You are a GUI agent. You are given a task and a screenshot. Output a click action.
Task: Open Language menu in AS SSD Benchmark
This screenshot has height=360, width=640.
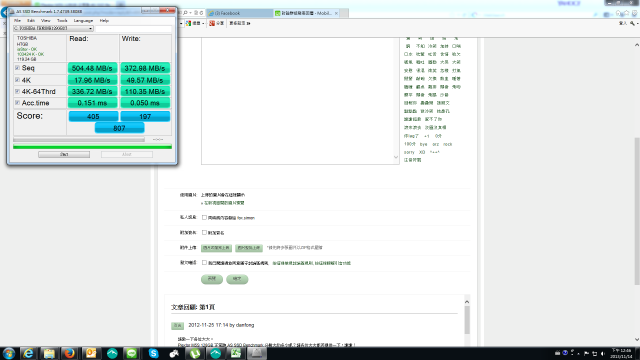[x=83, y=20]
